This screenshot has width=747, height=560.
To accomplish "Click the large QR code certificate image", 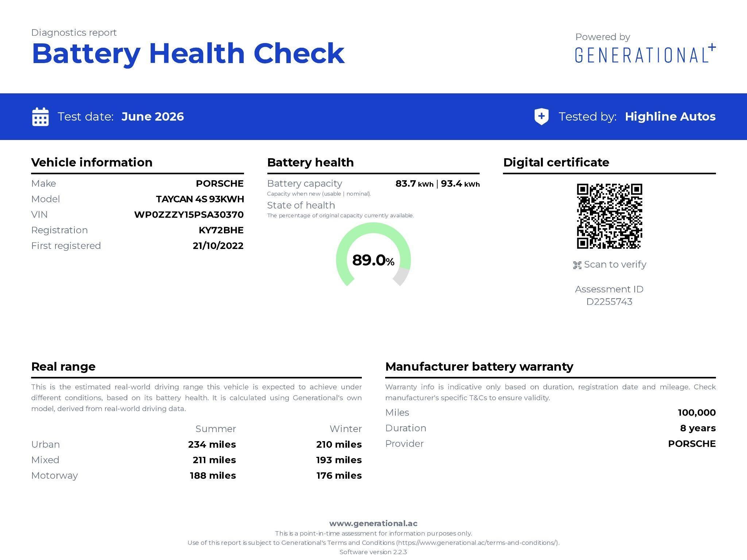I will [x=609, y=216].
